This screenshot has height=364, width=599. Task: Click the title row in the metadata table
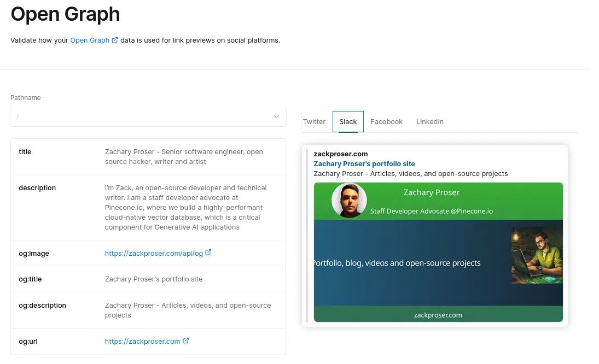148,156
